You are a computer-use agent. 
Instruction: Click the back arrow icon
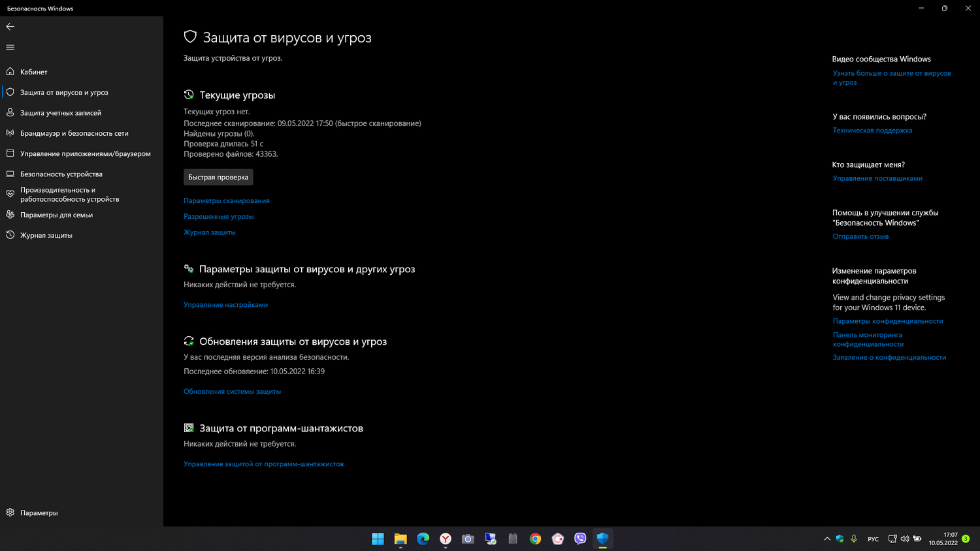click(x=10, y=27)
